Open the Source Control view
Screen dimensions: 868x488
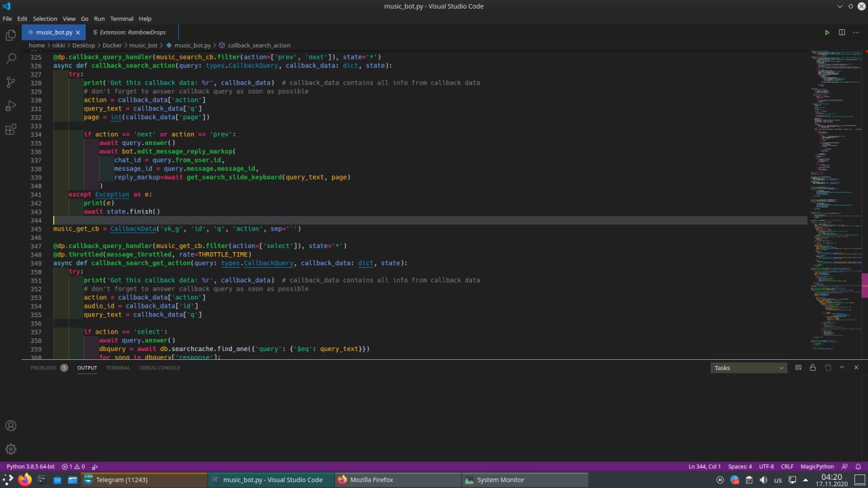point(11,82)
